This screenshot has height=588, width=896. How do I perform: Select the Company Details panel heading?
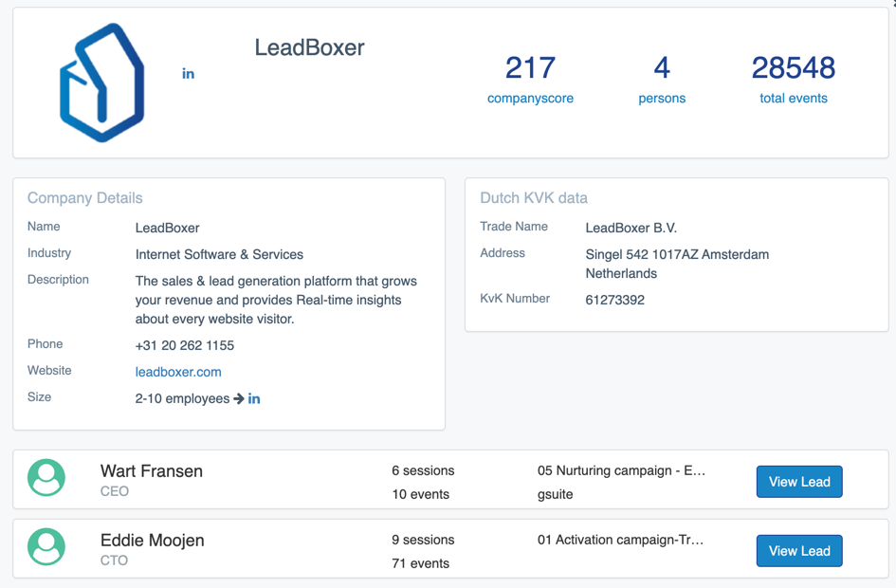[85, 197]
